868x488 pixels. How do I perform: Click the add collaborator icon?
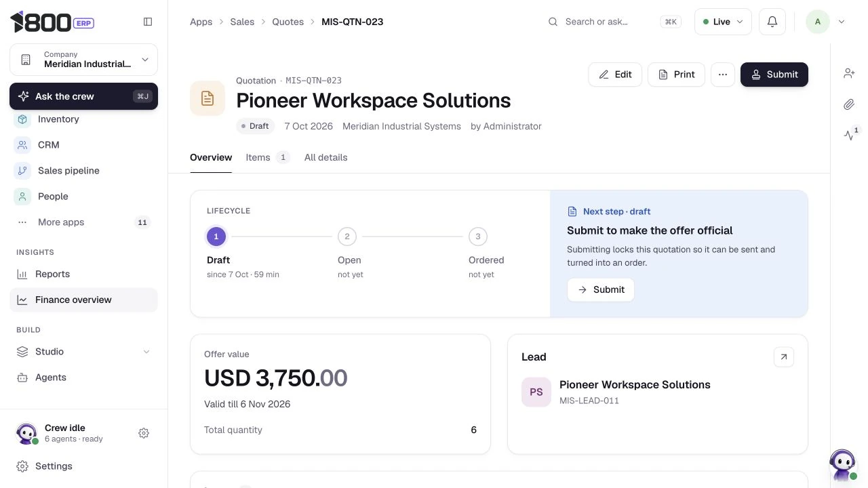(849, 73)
